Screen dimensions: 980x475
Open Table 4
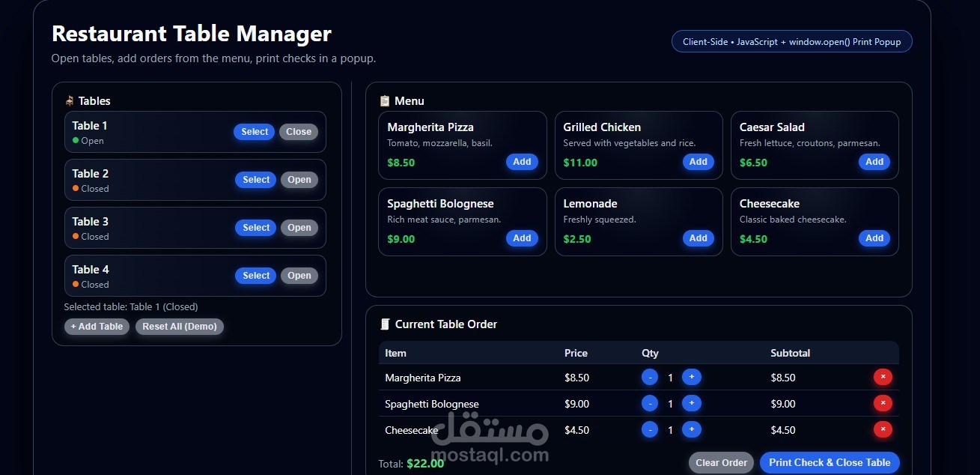[x=299, y=276]
